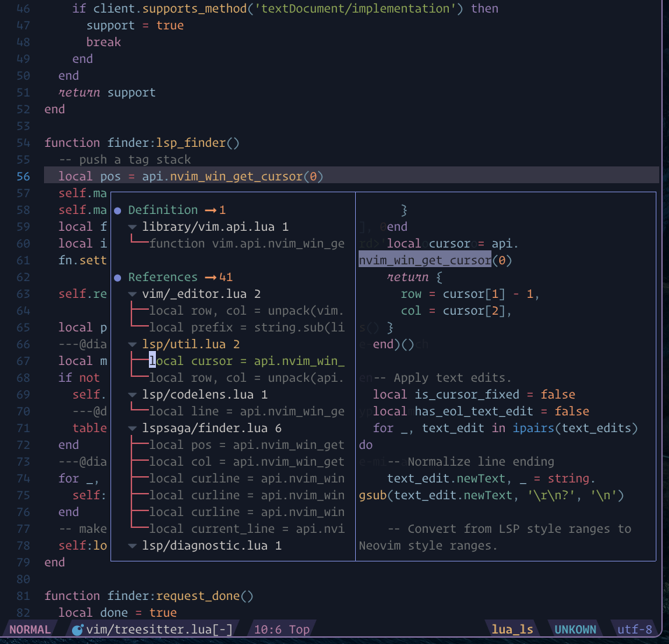Viewport: 669px width, 644px height.
Task: Click the arrow icon next to References 41
Action: tap(210, 278)
